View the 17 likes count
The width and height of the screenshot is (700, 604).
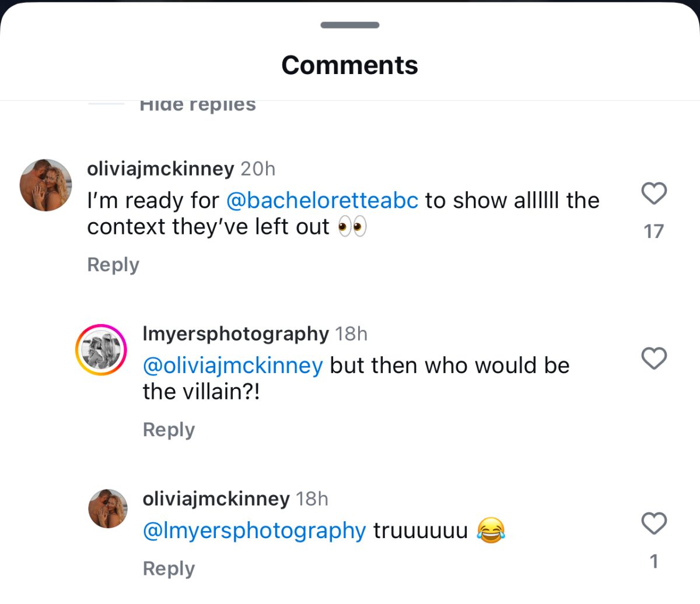(x=653, y=231)
